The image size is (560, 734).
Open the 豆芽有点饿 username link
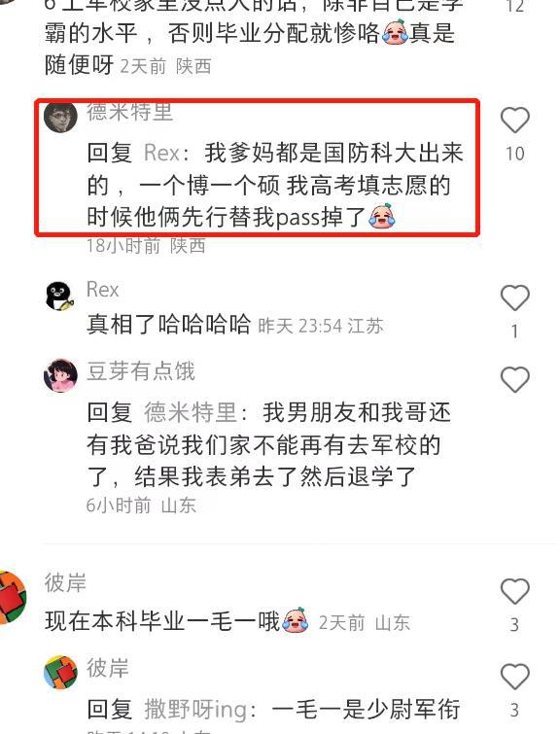[x=140, y=371]
